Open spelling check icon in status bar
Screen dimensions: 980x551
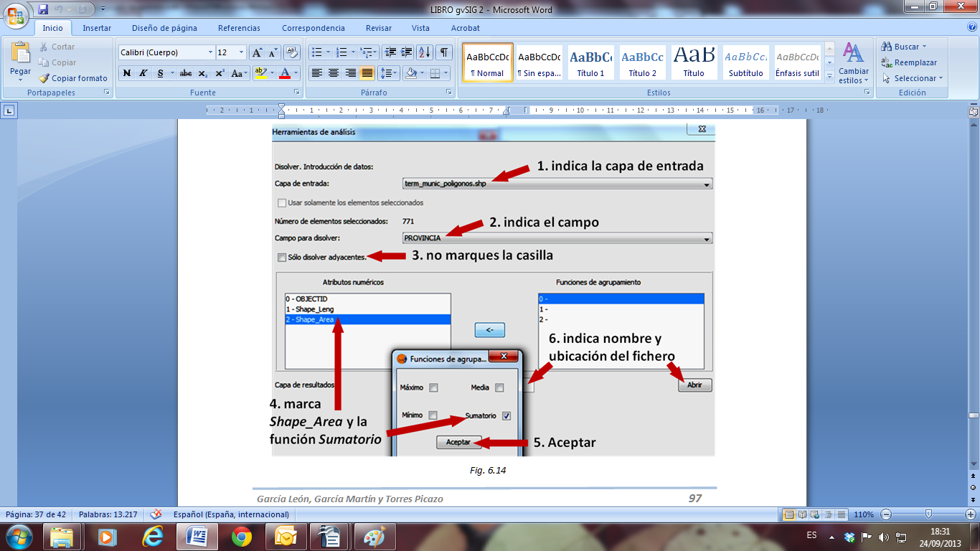156,514
